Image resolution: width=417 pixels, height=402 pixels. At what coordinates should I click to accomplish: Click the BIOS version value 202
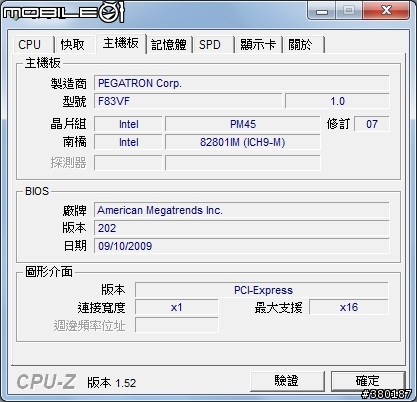click(242, 228)
